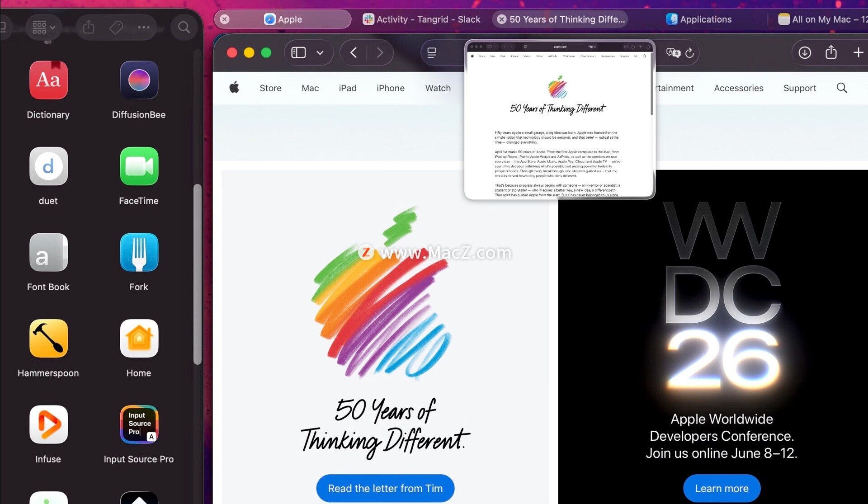Click the "50 Years of Thinking Different" headline
868x504 pixels.
[385, 428]
